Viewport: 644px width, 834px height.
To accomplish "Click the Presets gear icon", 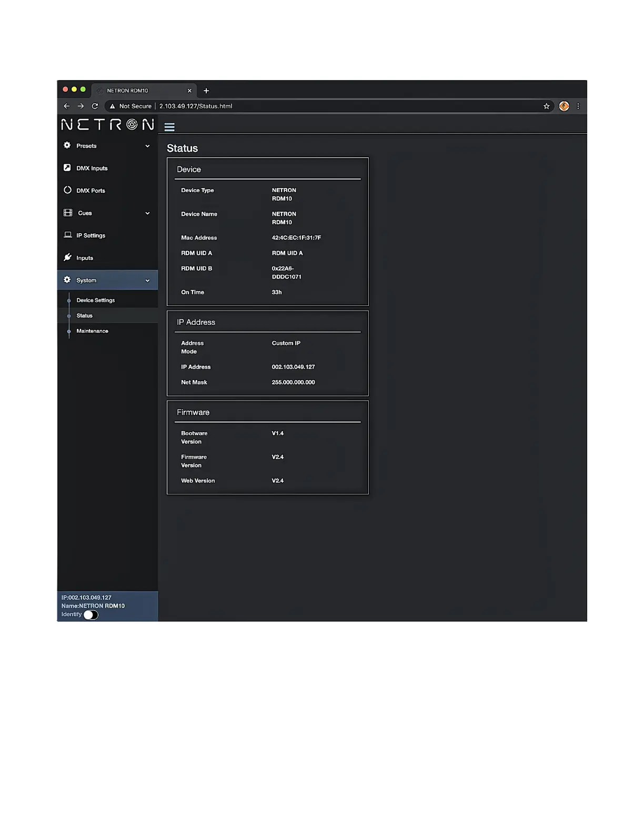I will pyautogui.click(x=67, y=145).
